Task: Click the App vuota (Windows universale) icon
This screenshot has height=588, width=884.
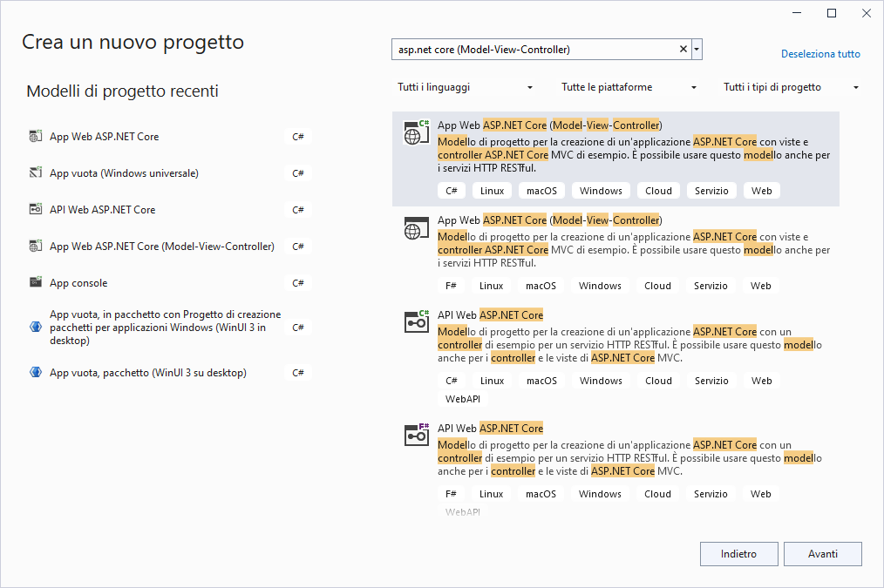Action: [36, 172]
